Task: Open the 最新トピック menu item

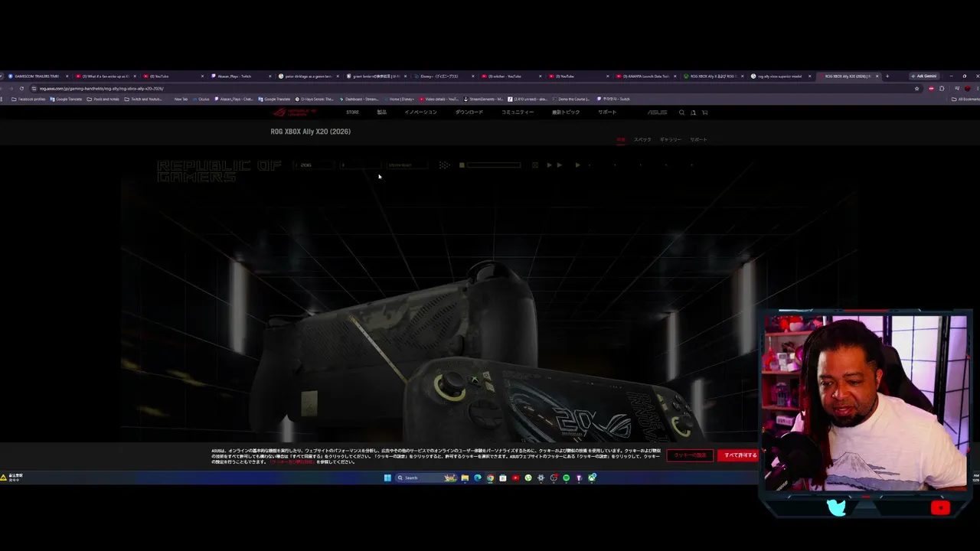Action: [566, 112]
